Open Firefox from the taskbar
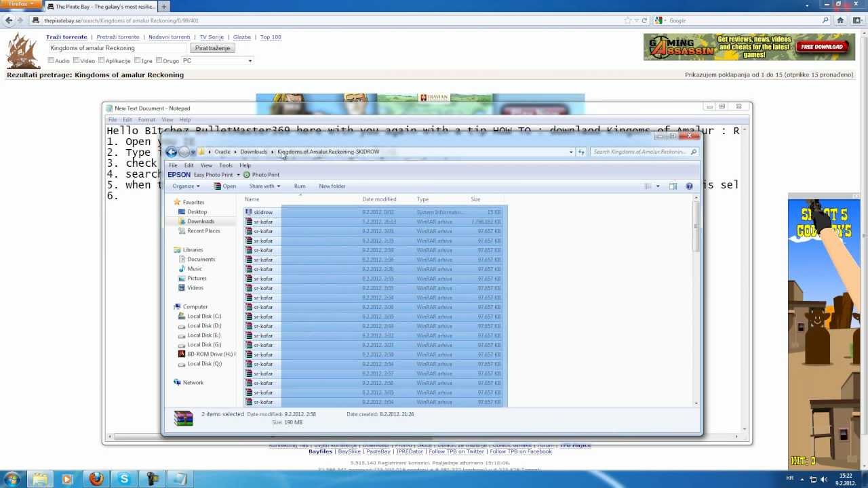Screen dimensions: 868x488 (x=96, y=479)
